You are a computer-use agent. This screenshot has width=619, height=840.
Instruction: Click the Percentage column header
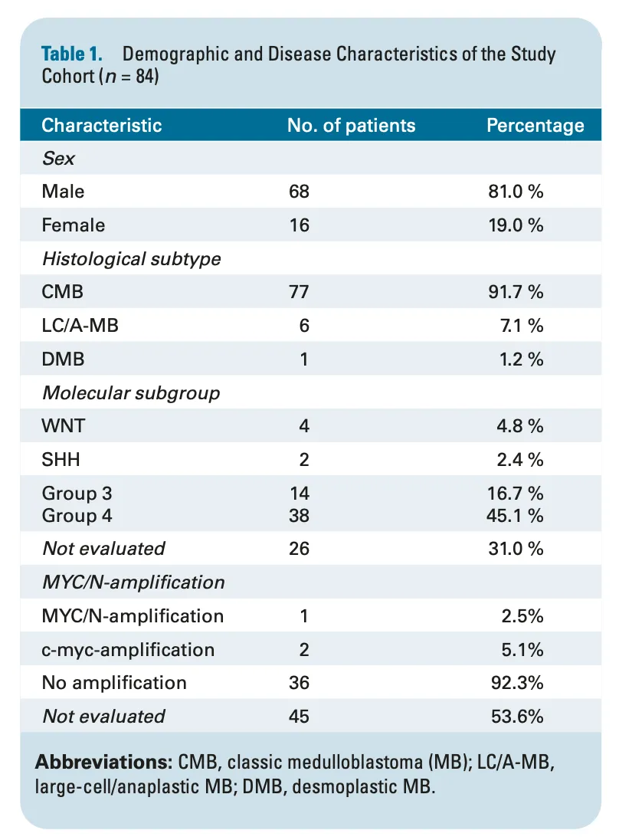pos(535,126)
